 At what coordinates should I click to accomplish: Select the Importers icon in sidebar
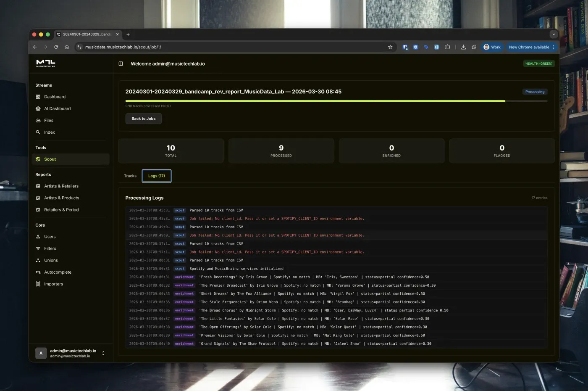(39, 284)
